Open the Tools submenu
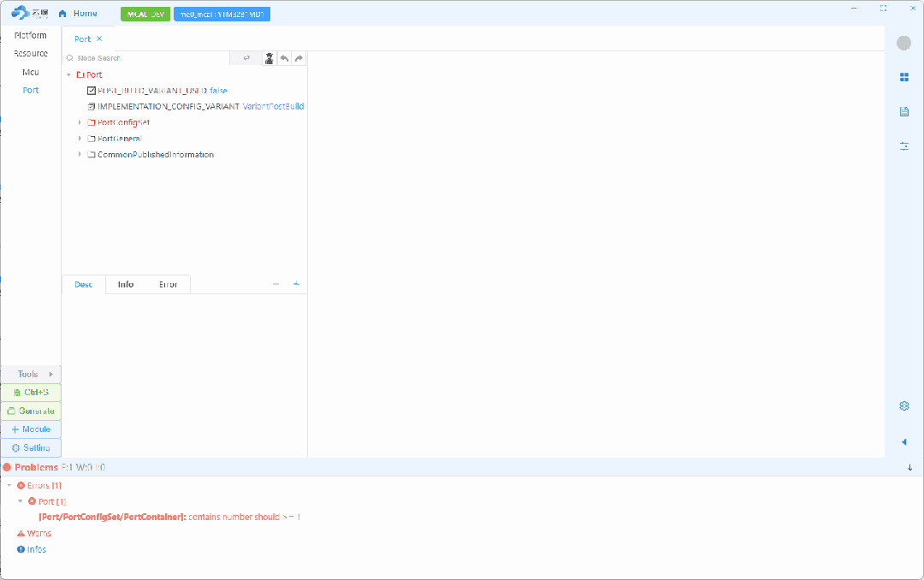 (31, 375)
